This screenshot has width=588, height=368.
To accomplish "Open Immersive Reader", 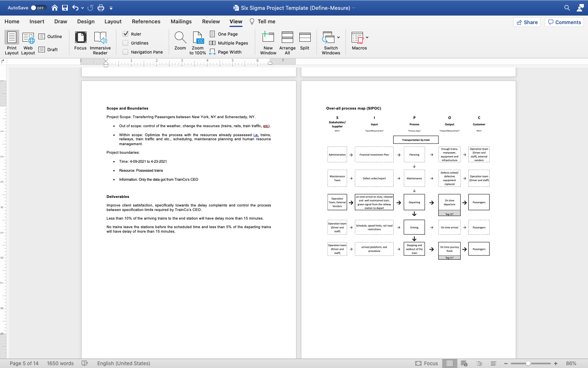I will tap(100, 43).
